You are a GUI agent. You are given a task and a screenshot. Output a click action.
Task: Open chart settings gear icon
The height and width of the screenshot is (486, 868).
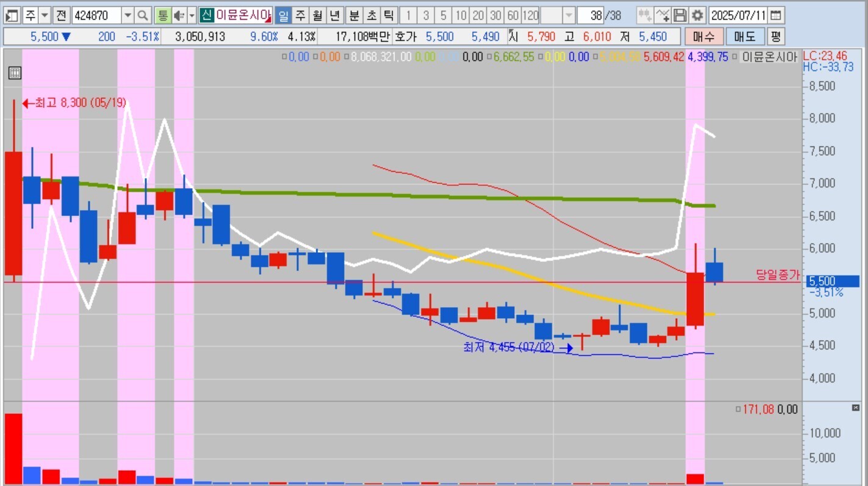697,15
